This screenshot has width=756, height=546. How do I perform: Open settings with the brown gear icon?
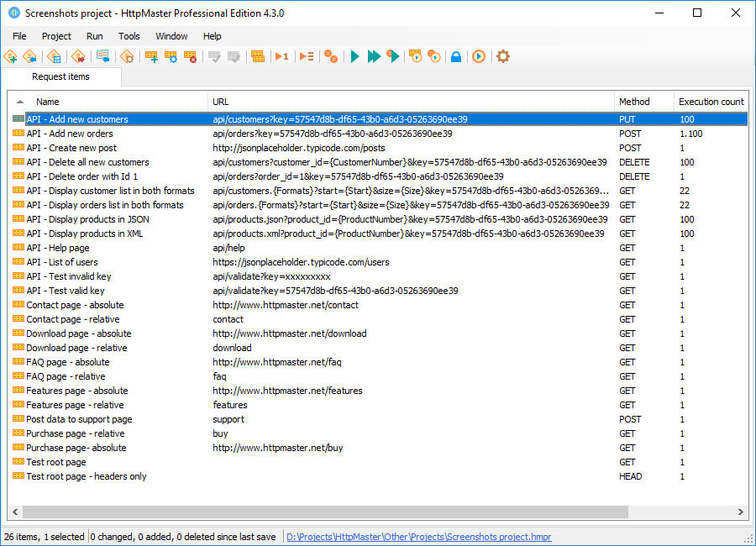[x=503, y=56]
